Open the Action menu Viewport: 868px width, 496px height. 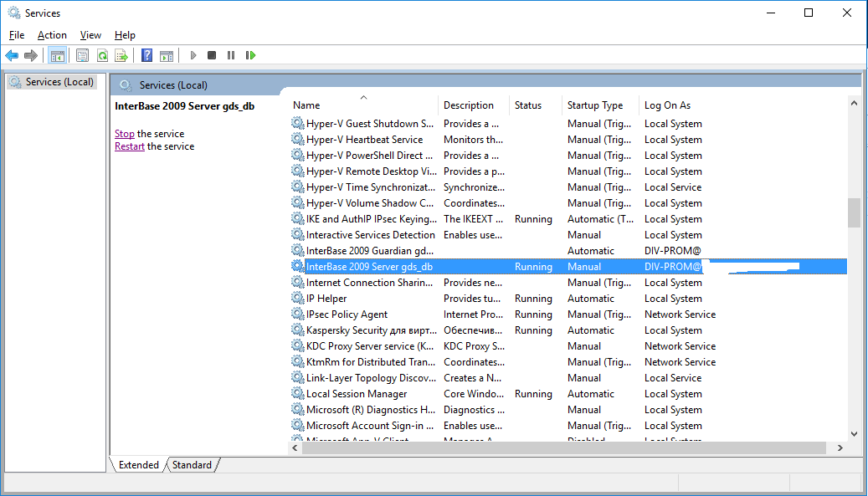(52, 35)
